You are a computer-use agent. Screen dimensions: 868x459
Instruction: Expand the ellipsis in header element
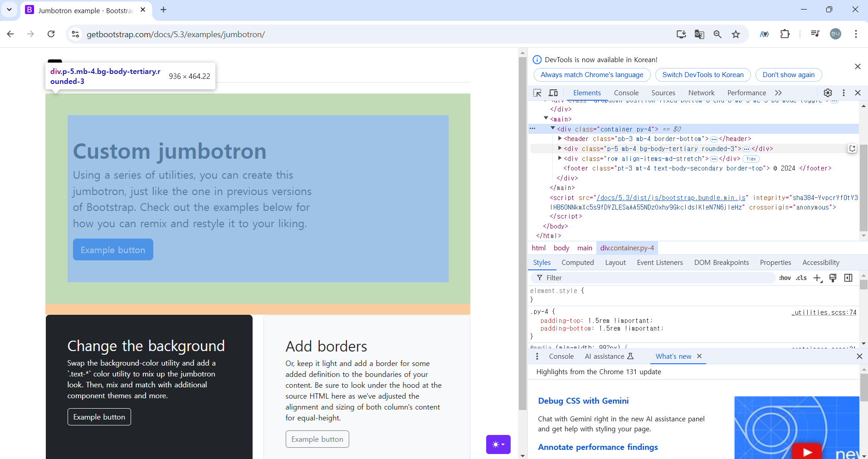[714, 139]
